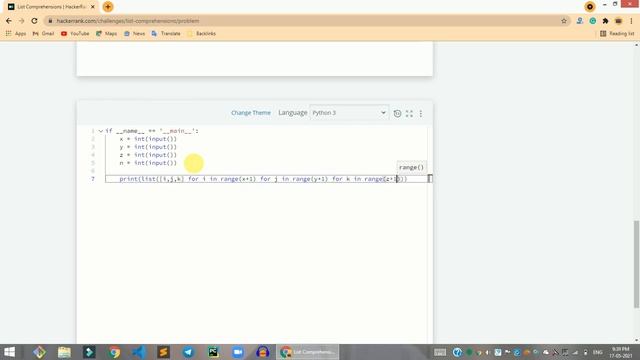Reload the HackerRank page
This screenshot has height=360, width=640.
tap(35, 21)
